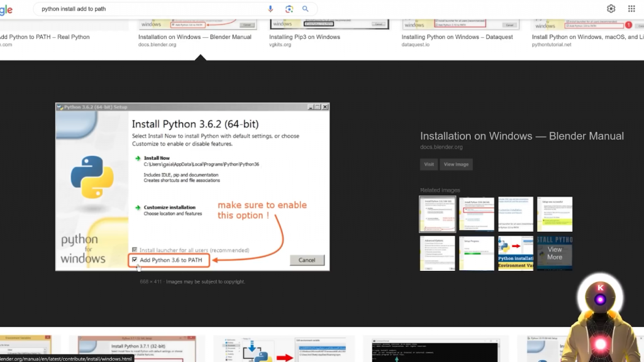644x362 pixels.
Task: Click the Google logo
Action: click(x=6, y=9)
